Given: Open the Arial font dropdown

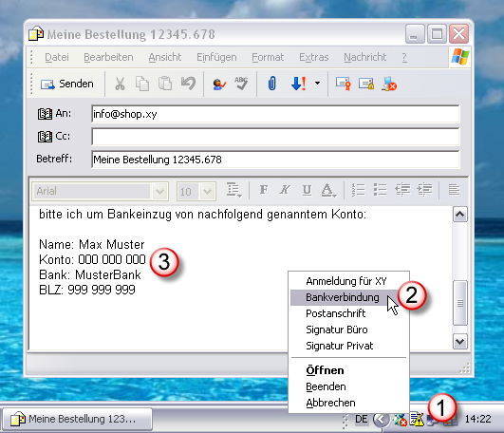Looking at the screenshot, I should pyautogui.click(x=159, y=192).
